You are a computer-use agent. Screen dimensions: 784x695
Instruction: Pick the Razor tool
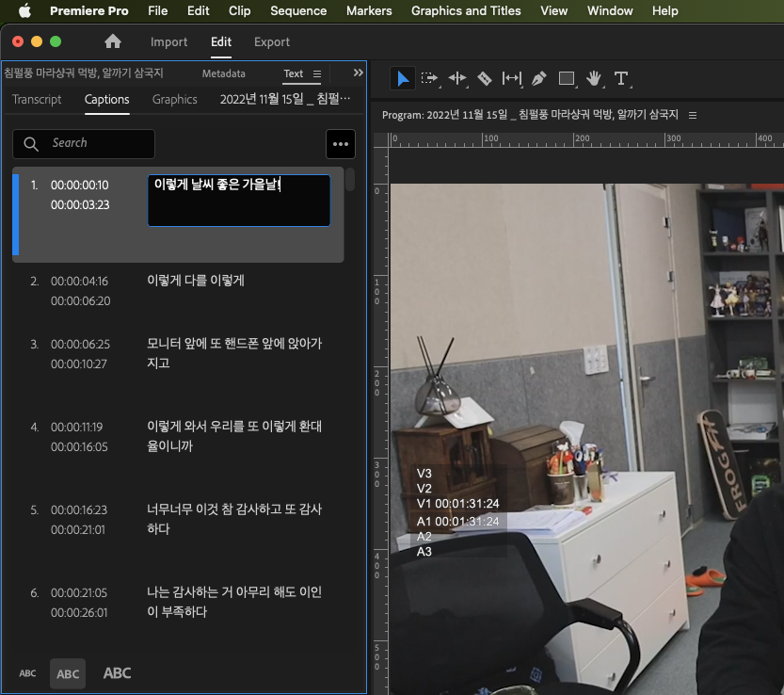[484, 78]
